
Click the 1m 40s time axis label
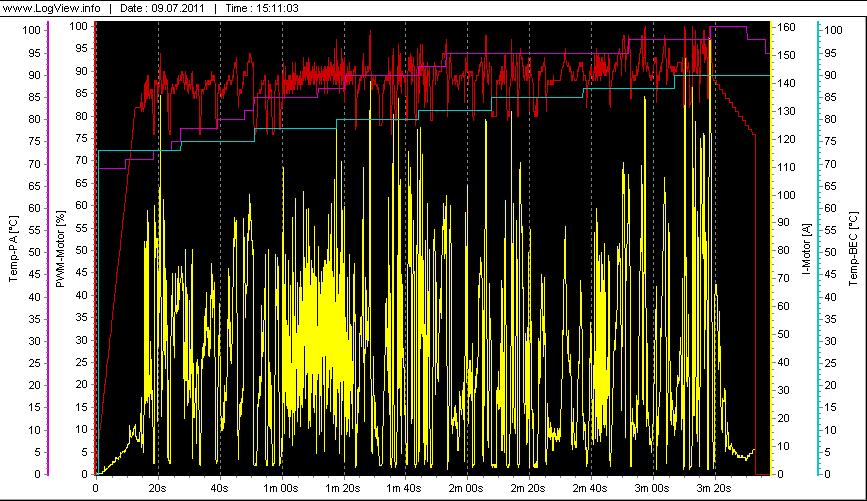(404, 488)
